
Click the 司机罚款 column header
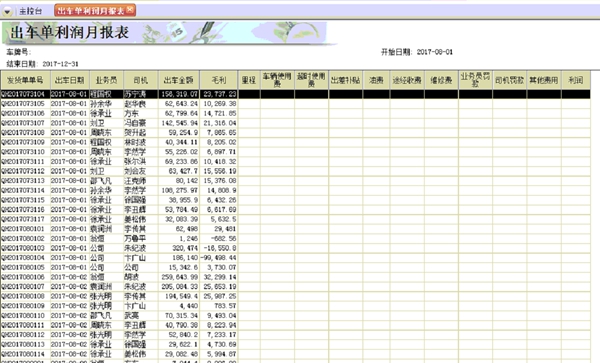tap(510, 80)
